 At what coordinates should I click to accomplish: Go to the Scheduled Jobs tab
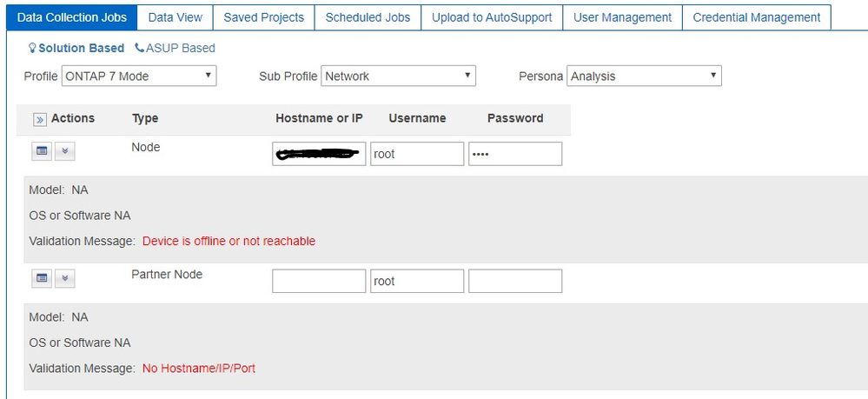pos(368,17)
